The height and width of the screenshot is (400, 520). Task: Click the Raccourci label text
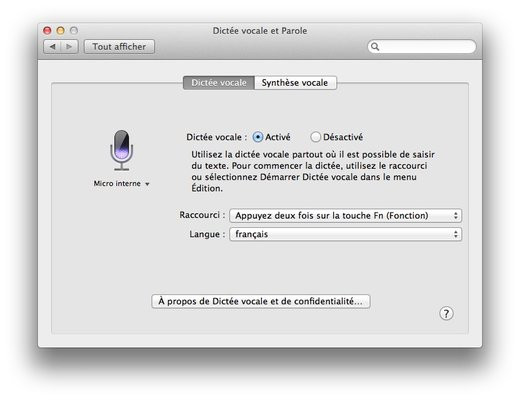[x=202, y=215]
